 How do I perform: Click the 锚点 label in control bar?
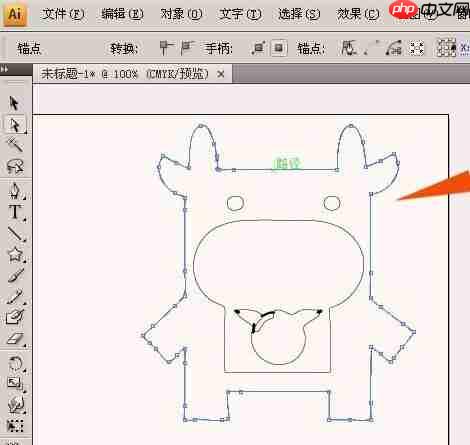29,49
